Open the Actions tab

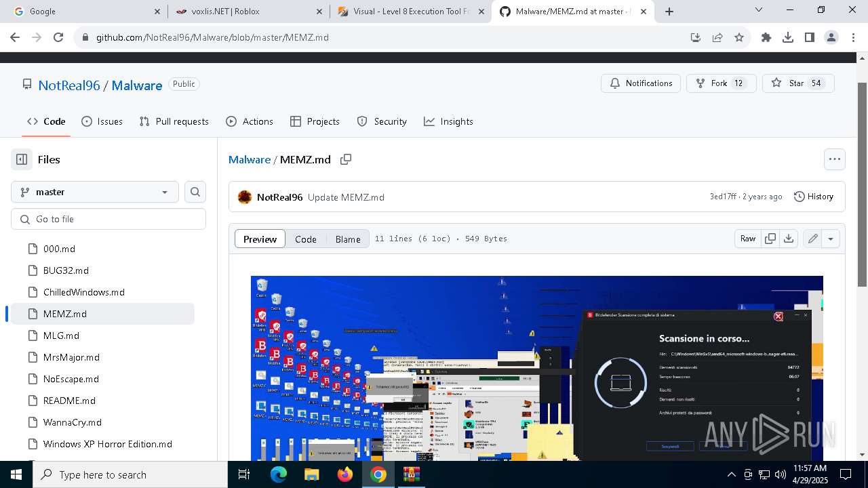point(250,121)
